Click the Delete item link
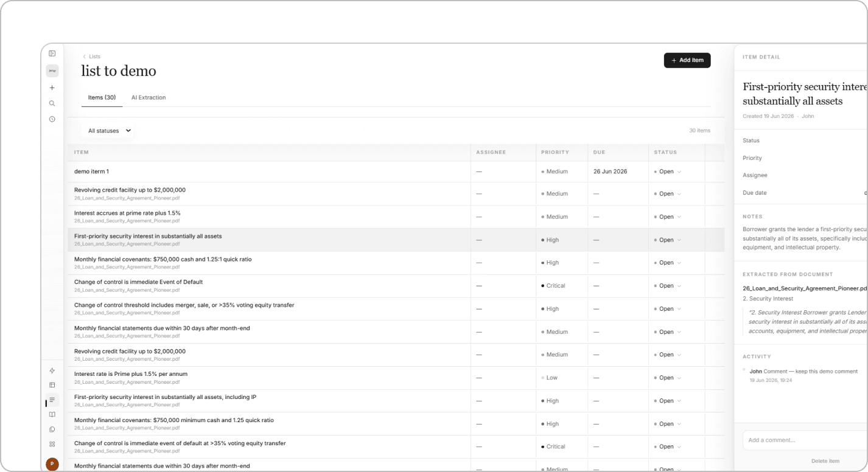Screen dimensions: 868x472 point(825,461)
